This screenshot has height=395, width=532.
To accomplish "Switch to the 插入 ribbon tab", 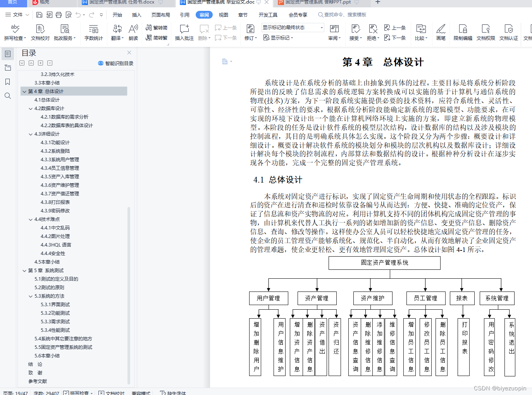I will [137, 15].
